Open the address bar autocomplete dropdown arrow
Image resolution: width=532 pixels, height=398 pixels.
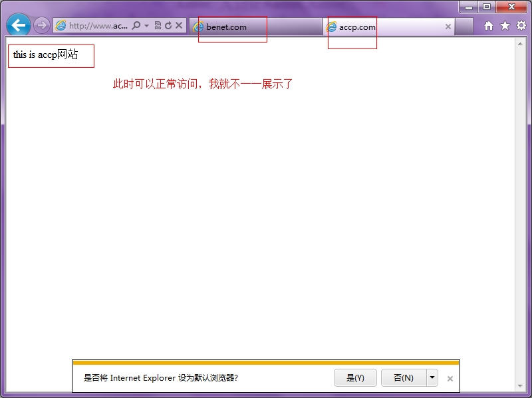point(146,25)
